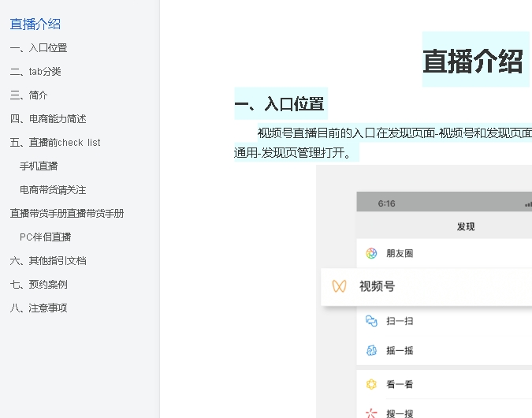Select the 手机直播 sub-item

39,166
